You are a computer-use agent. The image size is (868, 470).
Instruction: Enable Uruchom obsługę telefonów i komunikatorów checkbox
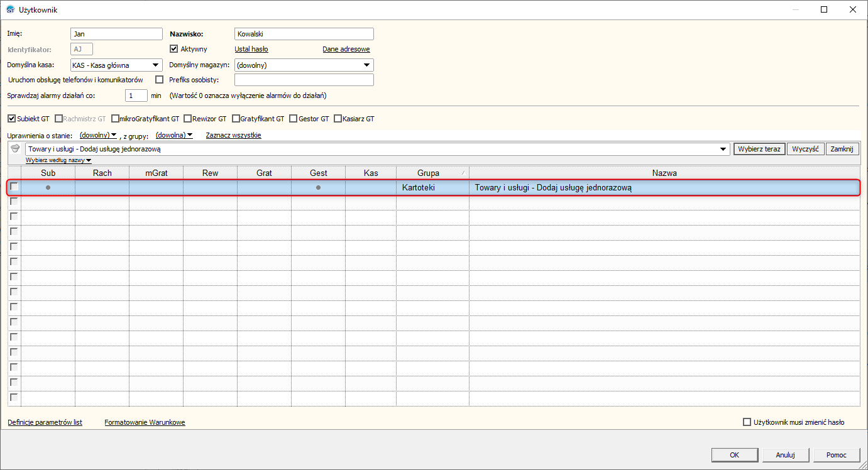coord(159,80)
